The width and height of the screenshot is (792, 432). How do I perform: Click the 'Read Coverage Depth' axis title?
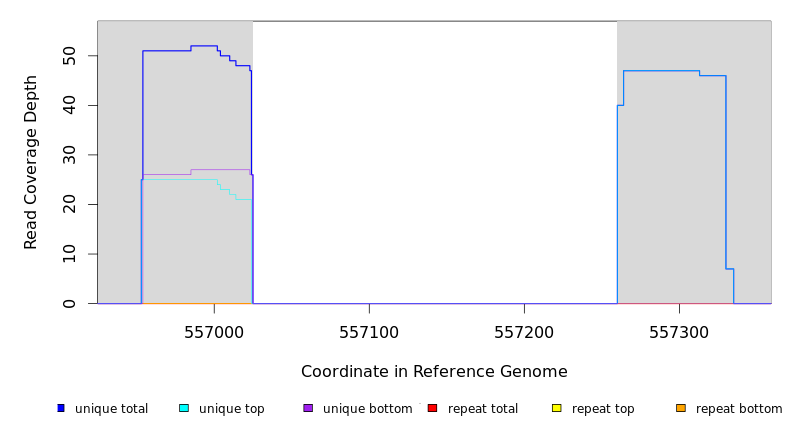coord(32,162)
